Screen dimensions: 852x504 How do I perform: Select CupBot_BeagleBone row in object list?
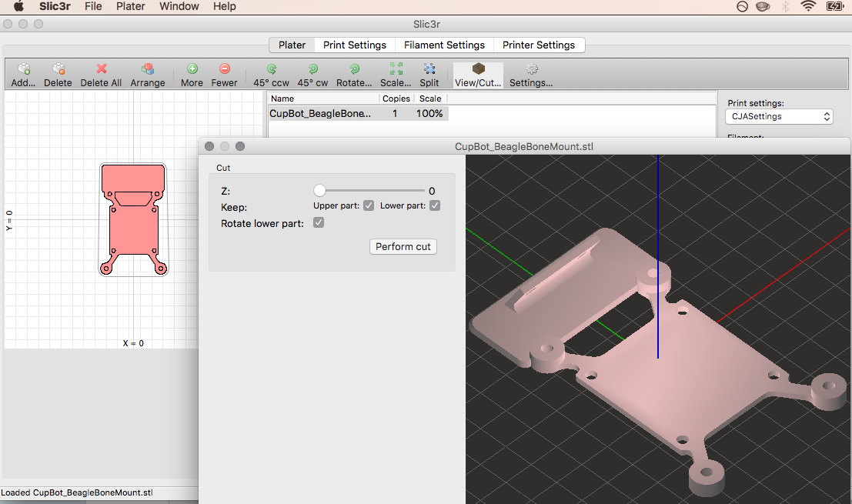pos(359,114)
